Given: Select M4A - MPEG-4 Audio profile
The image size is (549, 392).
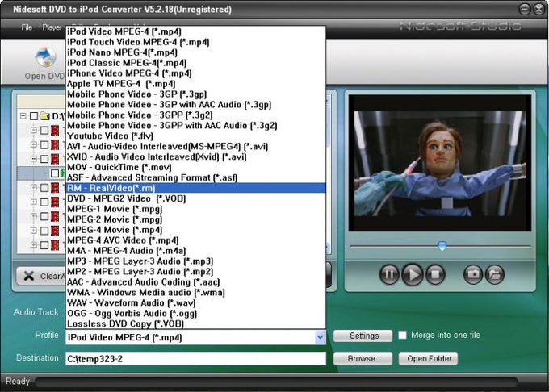Looking at the screenshot, I should point(195,251).
